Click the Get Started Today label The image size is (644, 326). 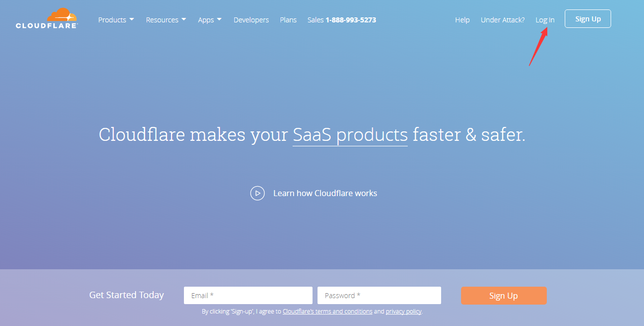(127, 295)
